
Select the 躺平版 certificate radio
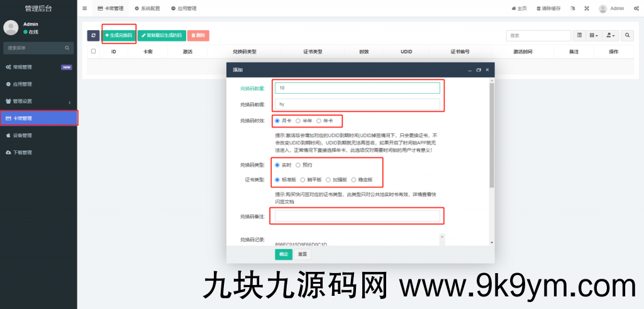(303, 179)
